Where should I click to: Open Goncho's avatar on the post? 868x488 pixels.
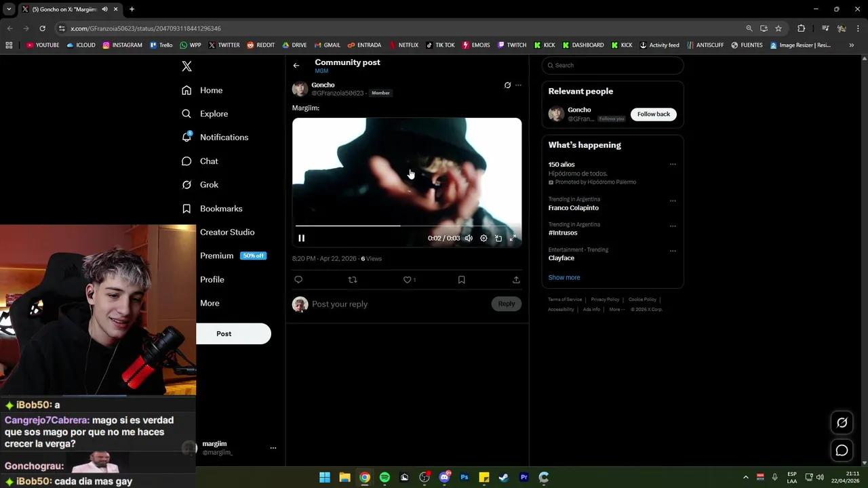click(x=300, y=89)
